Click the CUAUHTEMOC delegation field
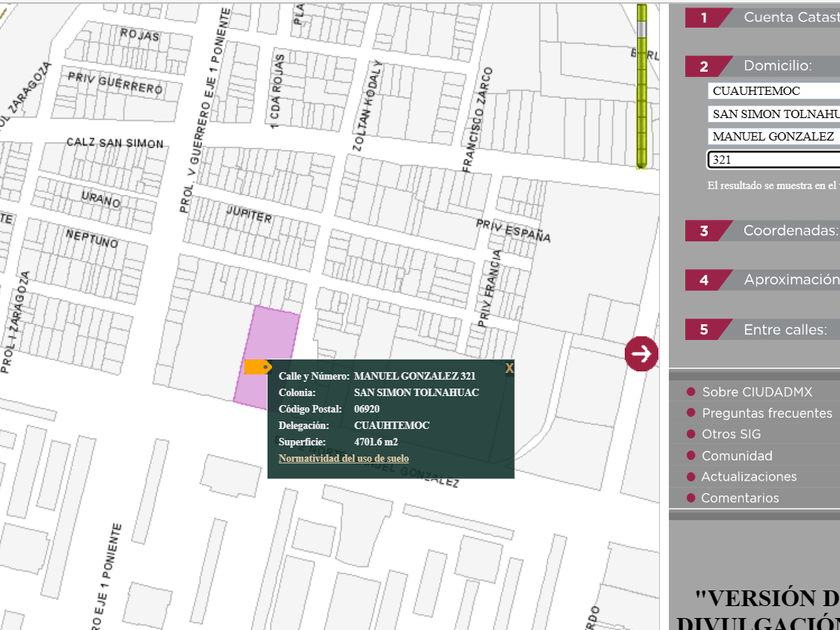 click(x=773, y=91)
